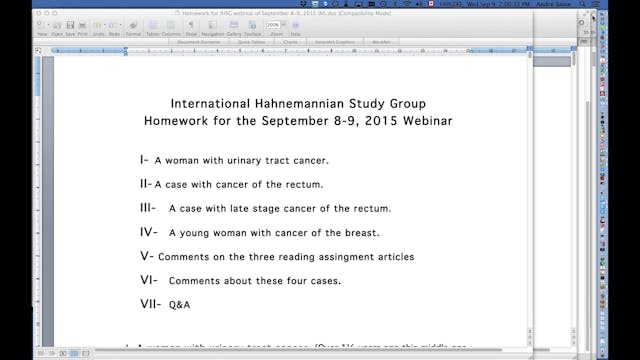Click the Open toolbar icon

[57, 25]
